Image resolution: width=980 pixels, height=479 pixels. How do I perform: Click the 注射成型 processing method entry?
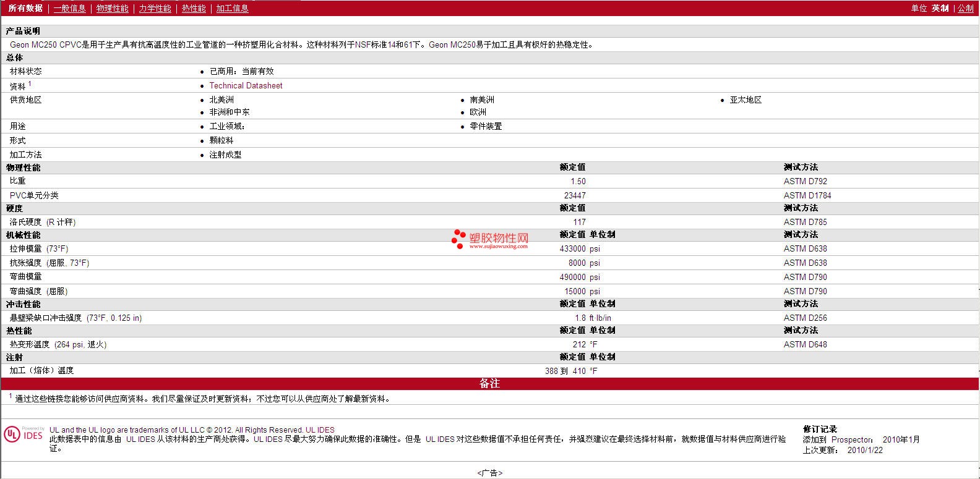[x=225, y=155]
